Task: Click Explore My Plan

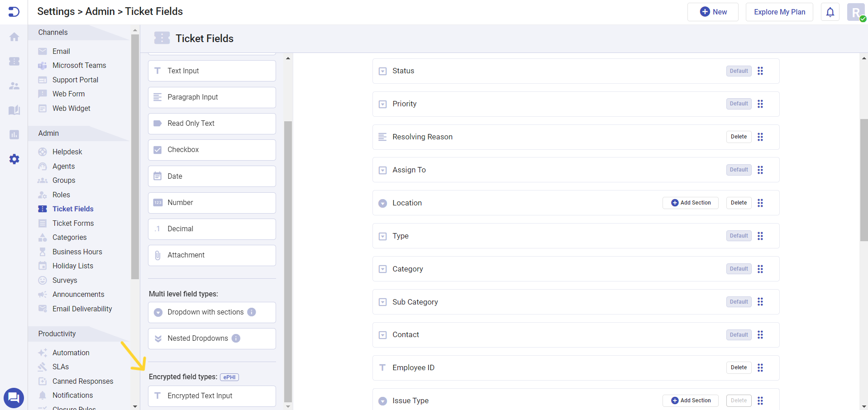Action: tap(779, 12)
